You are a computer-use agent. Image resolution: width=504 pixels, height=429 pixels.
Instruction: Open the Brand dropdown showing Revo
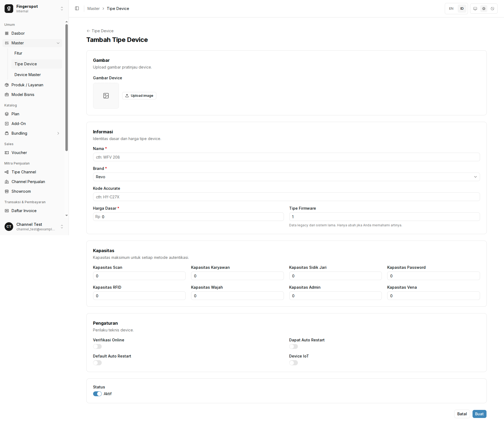click(x=286, y=177)
